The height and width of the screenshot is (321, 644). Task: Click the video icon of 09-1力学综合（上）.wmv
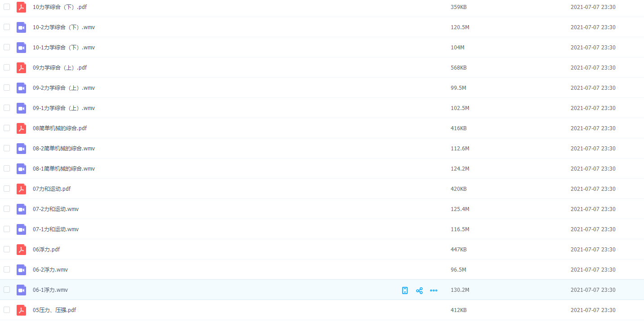pos(21,108)
